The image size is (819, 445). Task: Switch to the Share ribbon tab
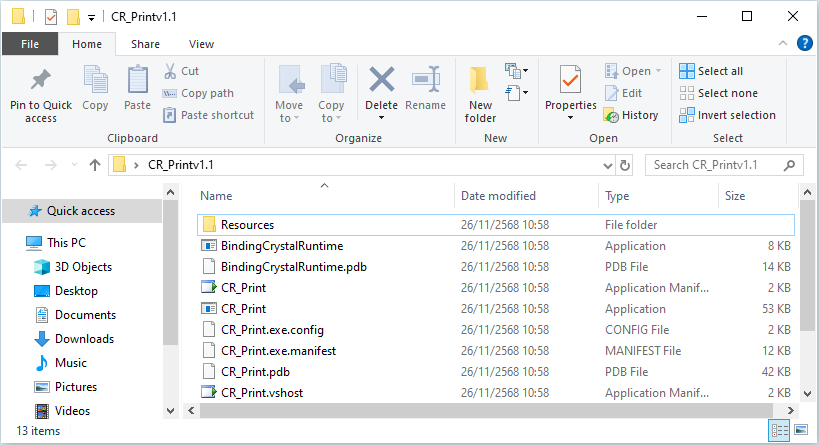coord(145,44)
